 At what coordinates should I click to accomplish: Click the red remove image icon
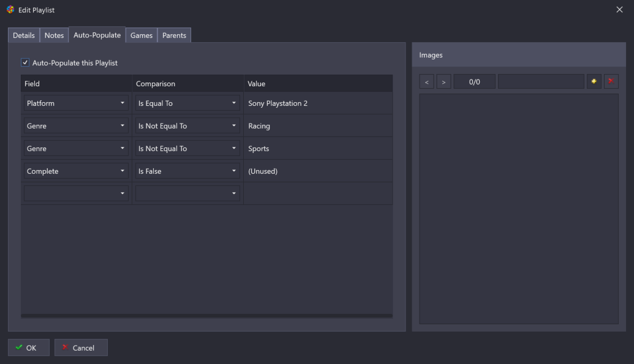pyautogui.click(x=611, y=81)
